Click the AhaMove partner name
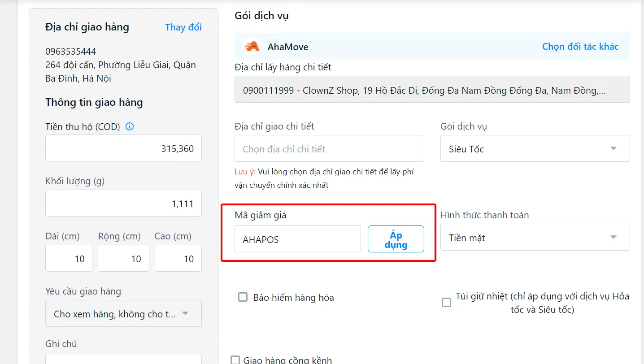This screenshot has height=364, width=644. coord(288,47)
